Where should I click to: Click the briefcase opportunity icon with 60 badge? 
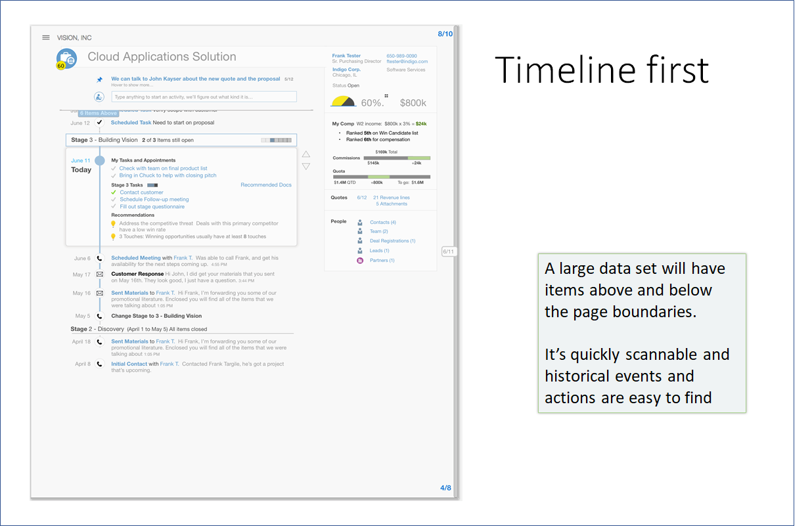66,58
